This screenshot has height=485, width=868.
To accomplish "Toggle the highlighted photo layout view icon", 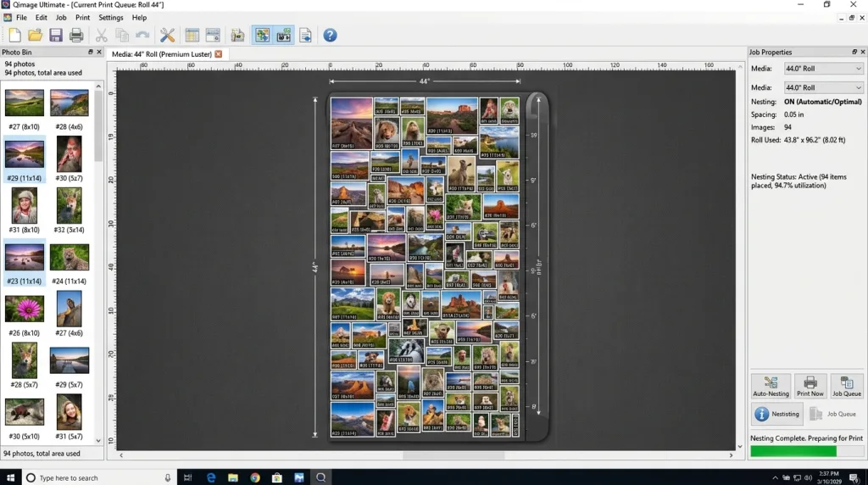I will click(263, 36).
